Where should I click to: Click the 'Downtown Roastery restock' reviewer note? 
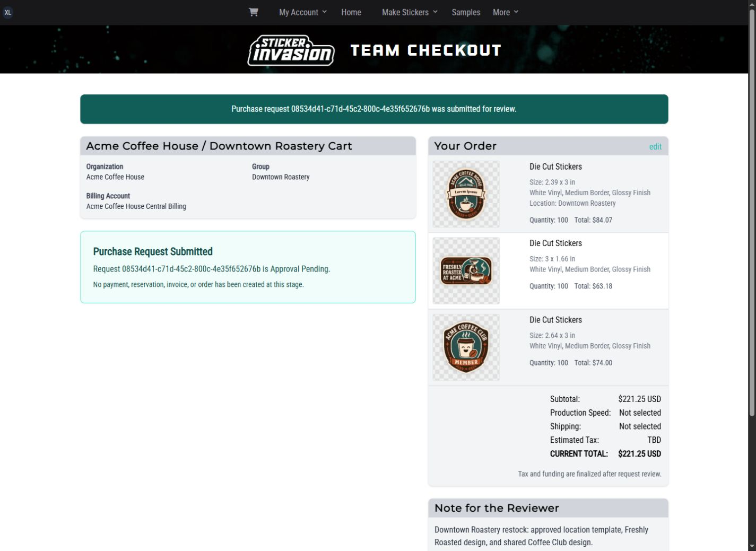click(541, 536)
